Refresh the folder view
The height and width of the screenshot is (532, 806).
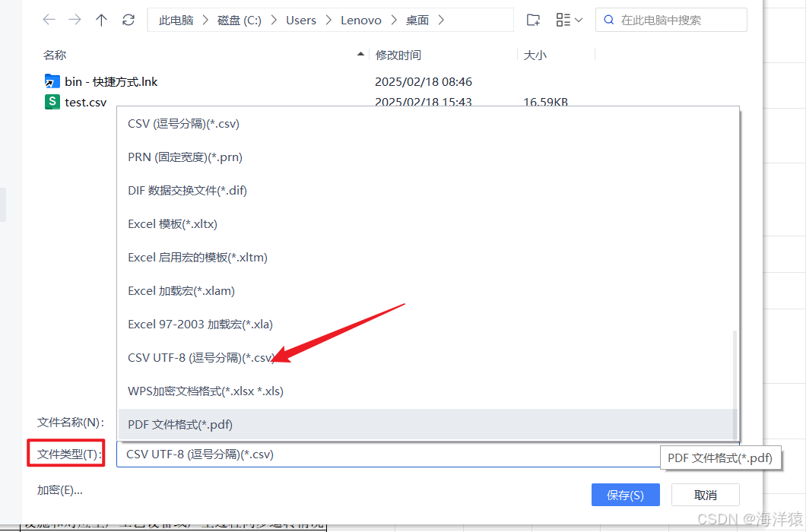128,19
